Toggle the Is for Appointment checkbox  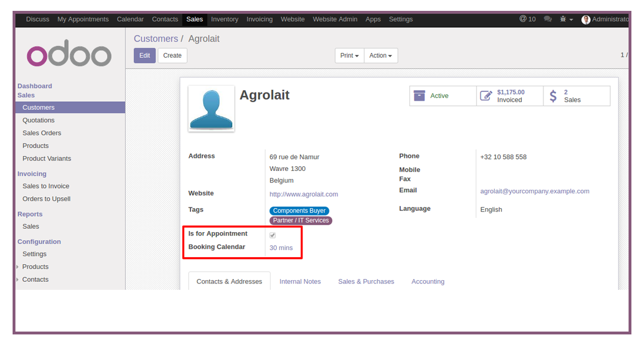[x=272, y=236]
